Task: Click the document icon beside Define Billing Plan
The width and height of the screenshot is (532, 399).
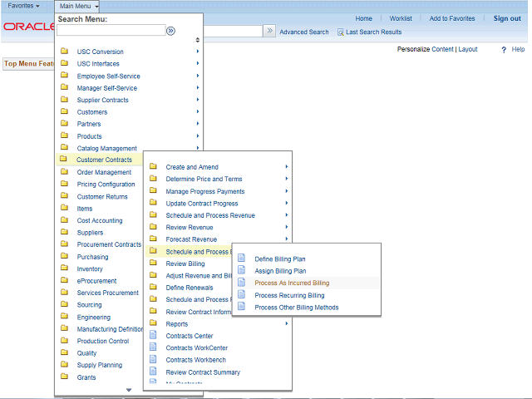Action: click(242, 259)
